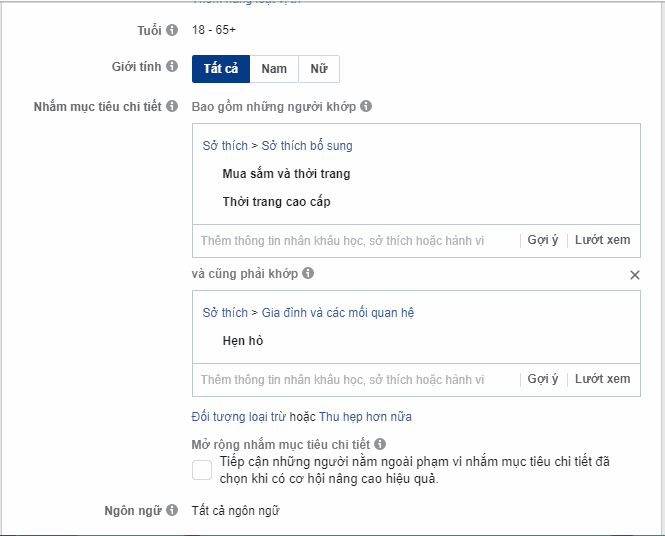The height and width of the screenshot is (536, 665).
Task: Open Gia đình và các mối quan hệ link
Action: 338,313
